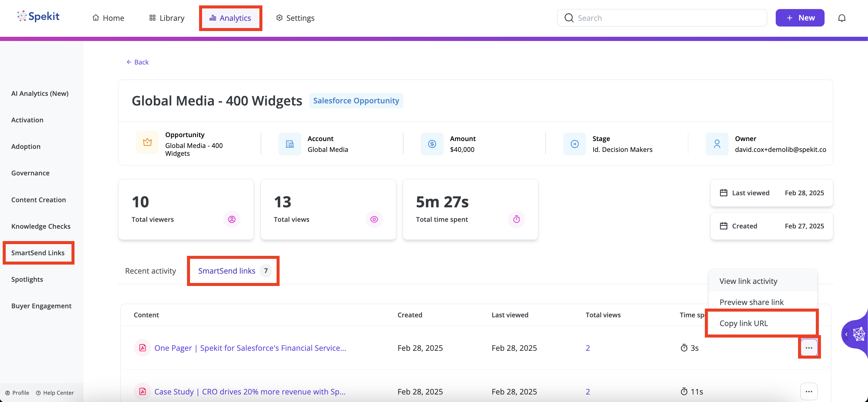Screen dimensions: 868x402
Task: Open SmartSend Links in sidebar
Action: point(38,253)
